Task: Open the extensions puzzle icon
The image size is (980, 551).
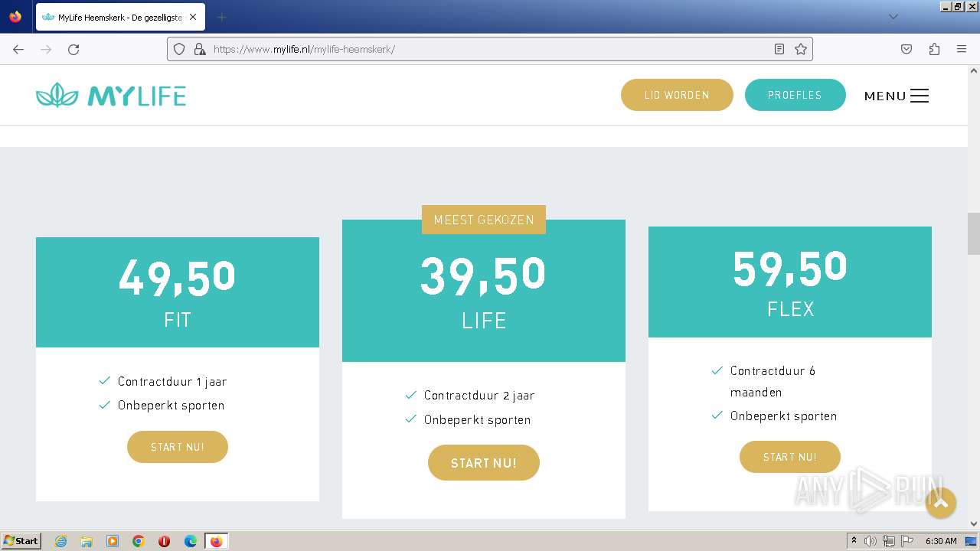Action: click(934, 49)
